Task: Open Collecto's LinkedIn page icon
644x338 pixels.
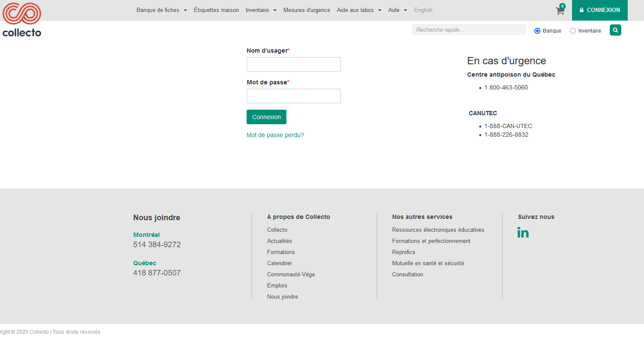Action: 523,233
